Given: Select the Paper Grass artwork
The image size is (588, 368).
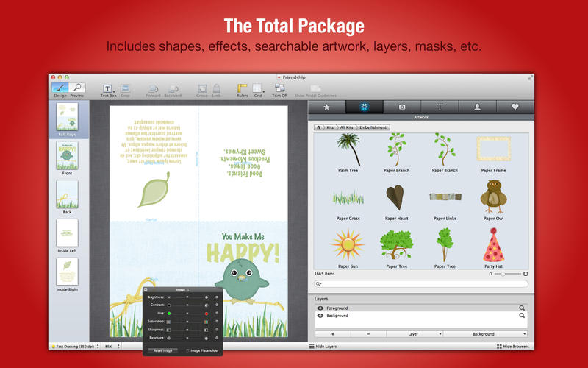Looking at the screenshot, I should [348, 198].
